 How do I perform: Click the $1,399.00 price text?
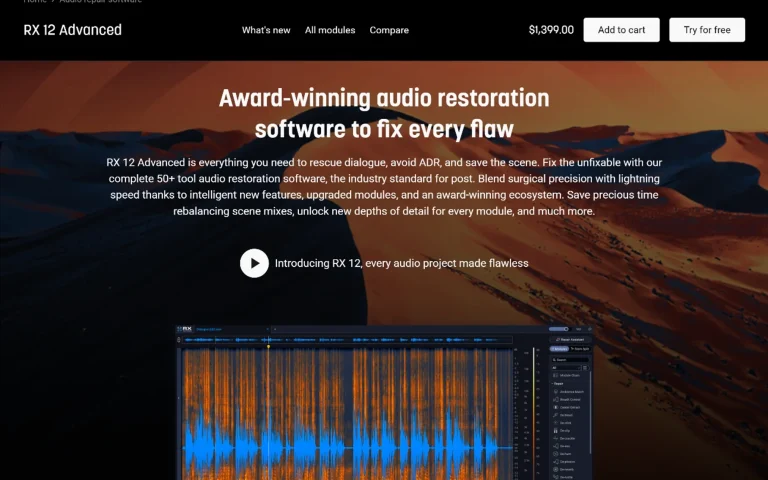tap(551, 30)
